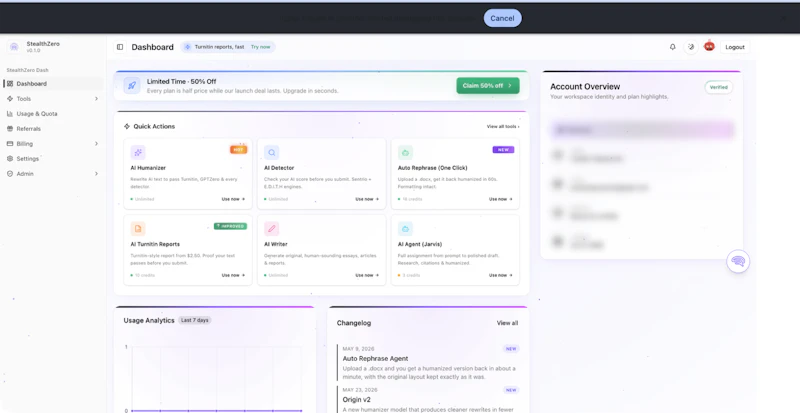Click the Usage & Quota chart icon
800x413 pixels.
tap(10, 114)
